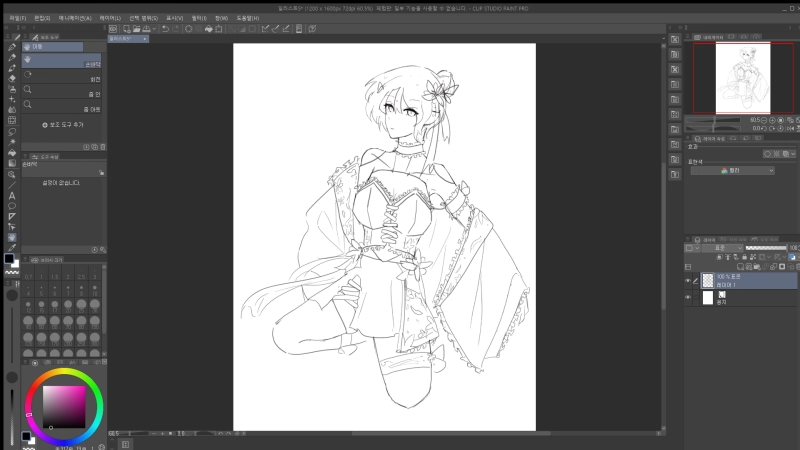Click the add sub tool button
Image resolution: width=800 pixels, height=450 pixels.
click(x=64, y=125)
